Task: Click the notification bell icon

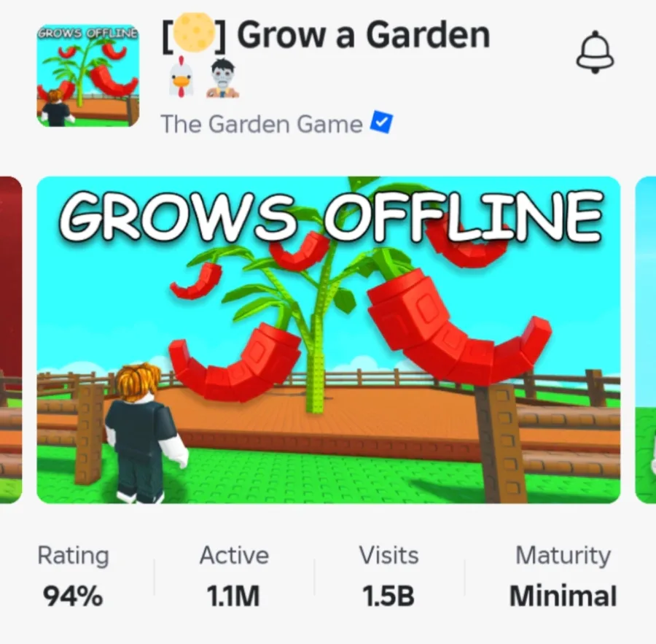Action: 595,52
